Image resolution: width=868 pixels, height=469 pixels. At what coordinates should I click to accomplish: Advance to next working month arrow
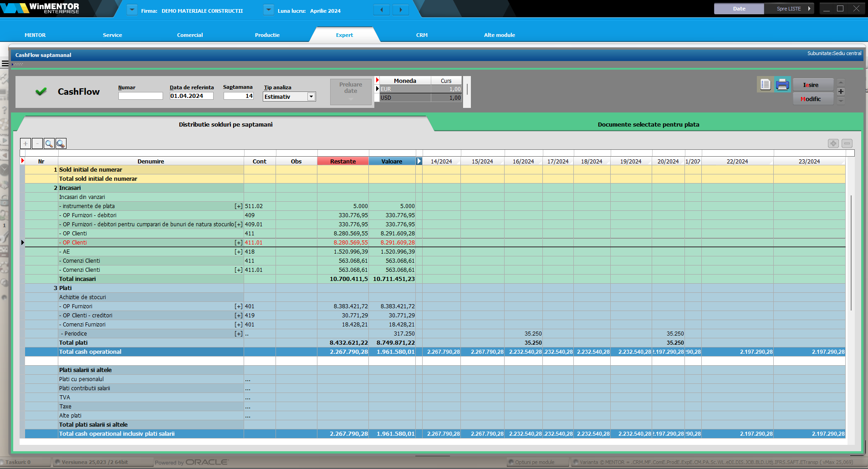point(401,10)
